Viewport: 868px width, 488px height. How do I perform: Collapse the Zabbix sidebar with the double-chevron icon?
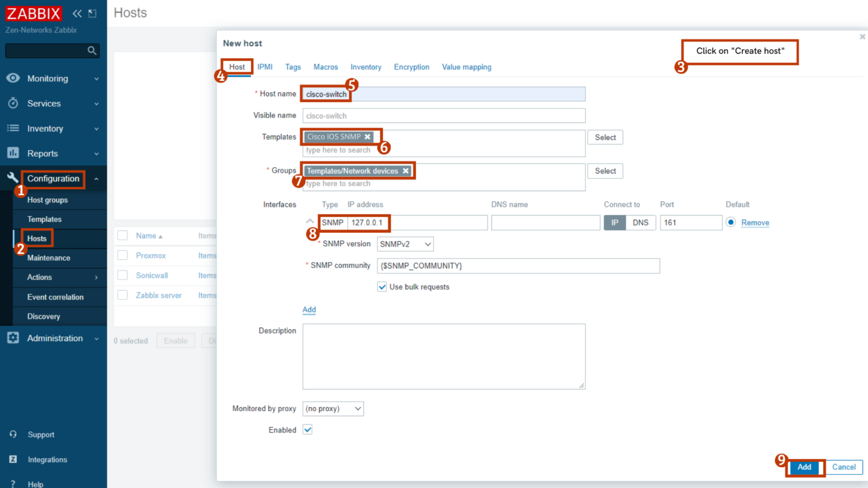coord(77,12)
